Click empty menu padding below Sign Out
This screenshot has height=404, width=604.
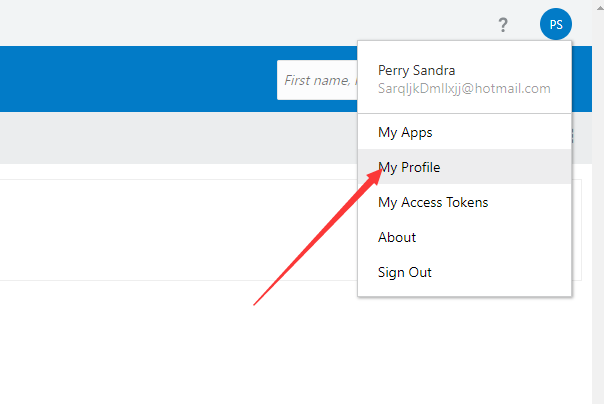pyautogui.click(x=464, y=291)
